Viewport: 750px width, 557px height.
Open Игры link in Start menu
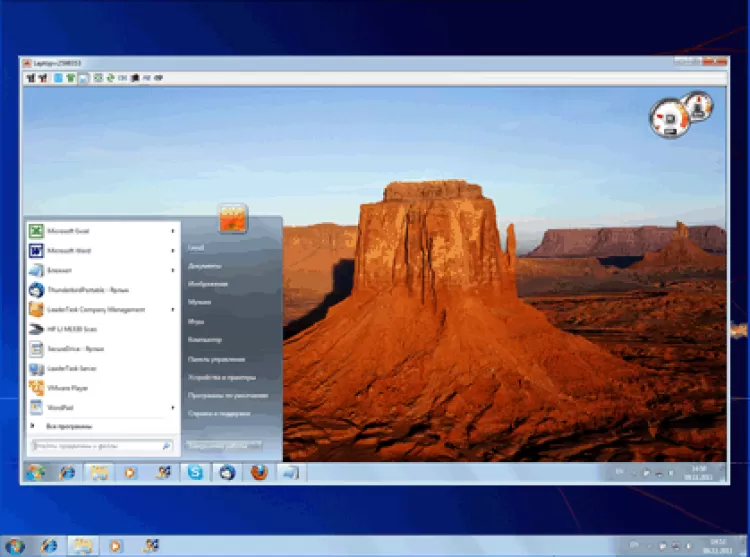point(196,321)
